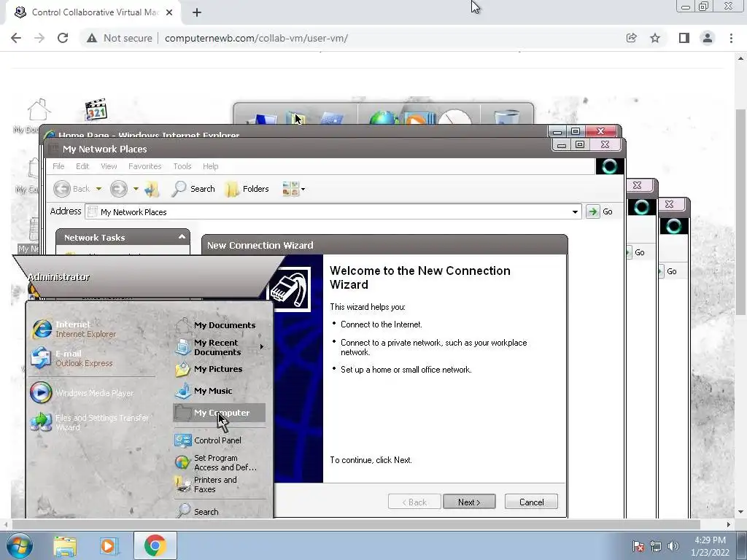Image resolution: width=747 pixels, height=560 pixels.
Task: Cancel the New Connection Wizard
Action: pos(531,502)
